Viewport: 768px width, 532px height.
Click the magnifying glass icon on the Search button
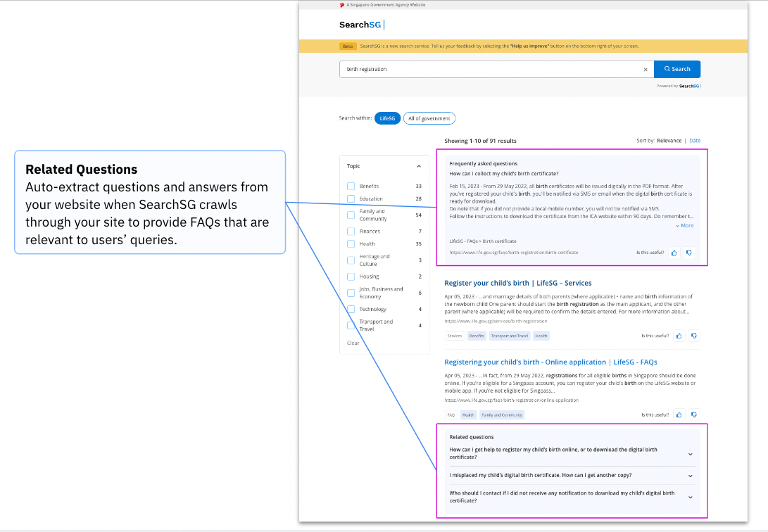click(665, 69)
